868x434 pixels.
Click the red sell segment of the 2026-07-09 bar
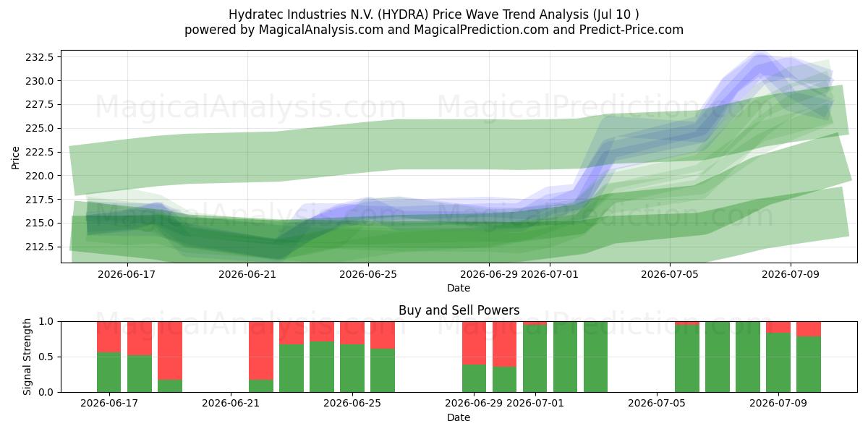pyautogui.click(x=778, y=327)
